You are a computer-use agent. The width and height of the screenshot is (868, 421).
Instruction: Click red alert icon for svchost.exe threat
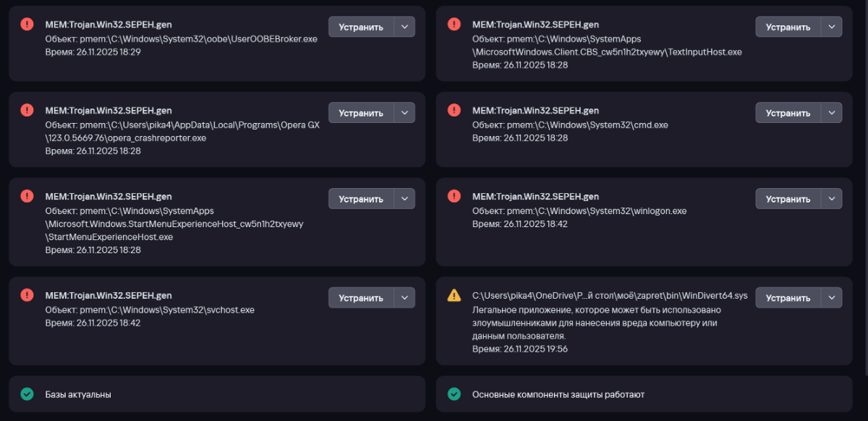(27, 295)
